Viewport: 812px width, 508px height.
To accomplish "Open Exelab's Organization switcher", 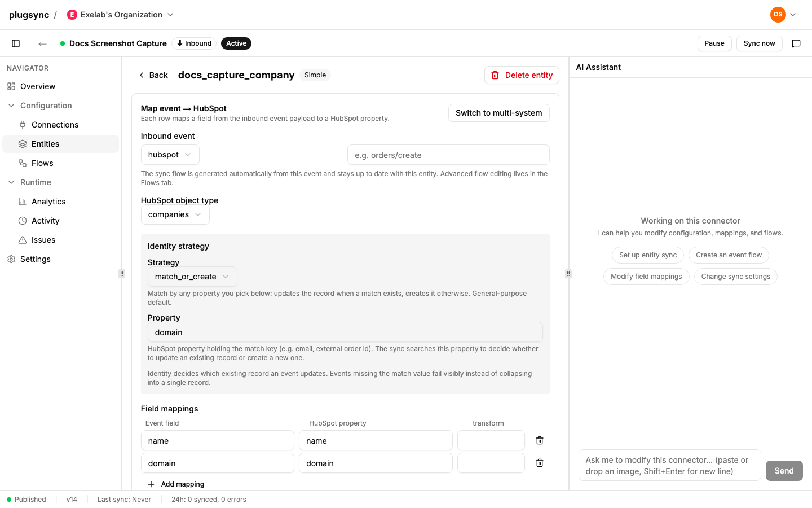I will (120, 15).
